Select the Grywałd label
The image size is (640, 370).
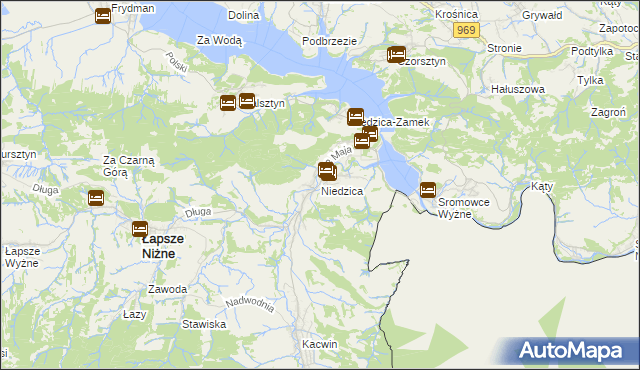542,16
